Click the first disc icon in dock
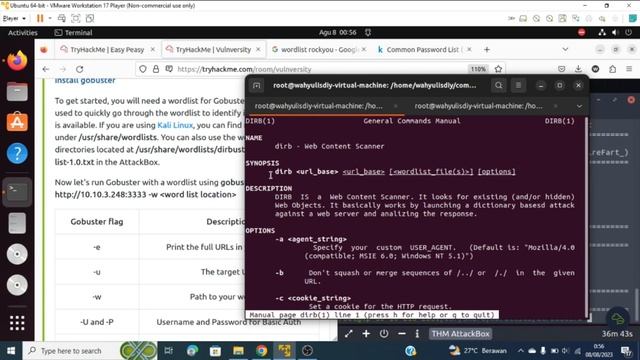Viewport: 640px width, 360px height. 17,254
